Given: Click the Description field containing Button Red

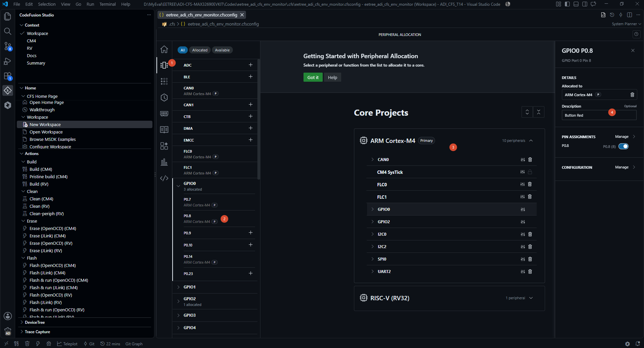Looking at the screenshot, I should (x=599, y=115).
